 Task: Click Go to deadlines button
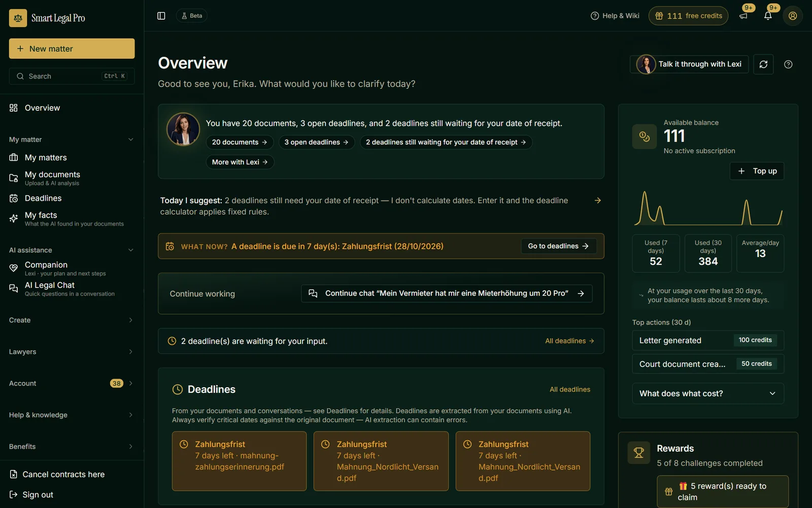[x=558, y=246]
